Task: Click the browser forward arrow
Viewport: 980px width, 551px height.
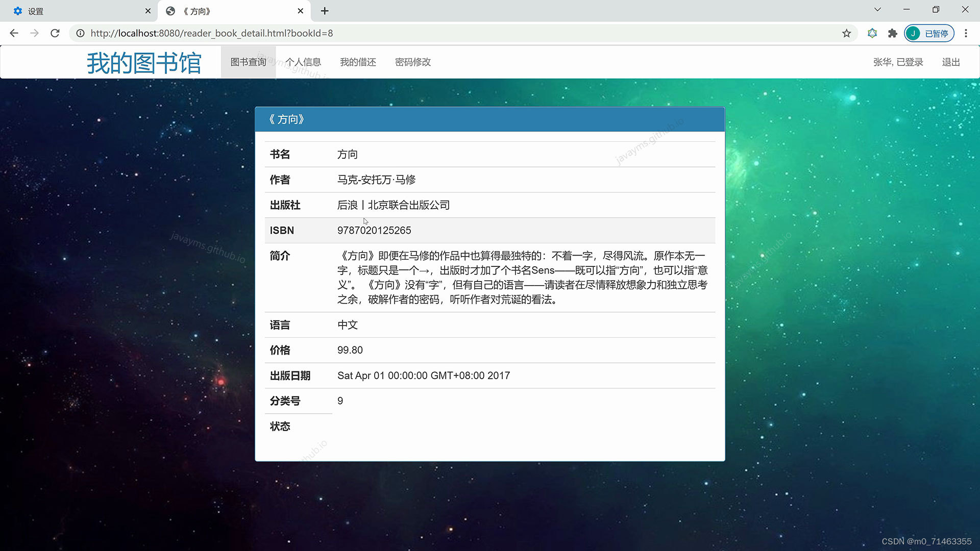Action: point(34,33)
